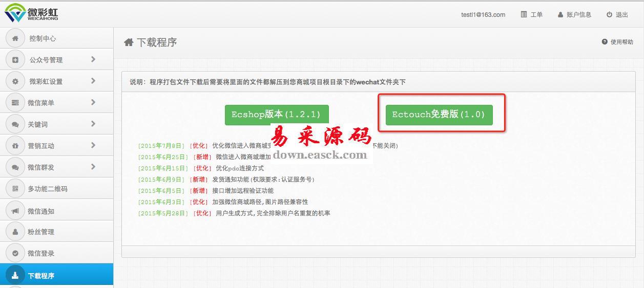Image resolution: width=644 pixels, height=288 pixels.
Task: Expand the 公众号管理 chevron
Action: (93, 59)
